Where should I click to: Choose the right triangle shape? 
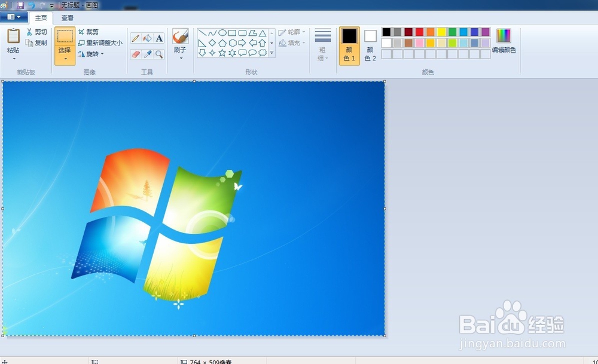click(202, 43)
